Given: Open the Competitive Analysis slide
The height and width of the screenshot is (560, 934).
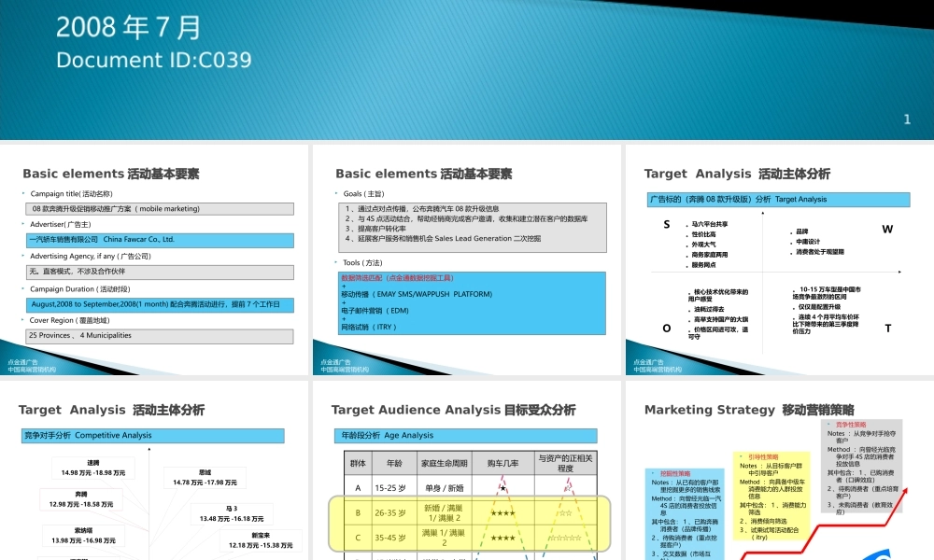Looking at the screenshot, I should pos(154,470).
